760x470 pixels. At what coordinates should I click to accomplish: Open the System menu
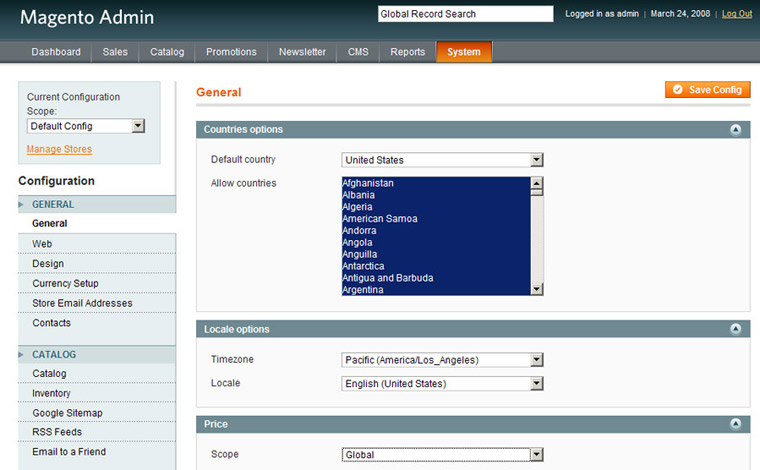coord(464,52)
